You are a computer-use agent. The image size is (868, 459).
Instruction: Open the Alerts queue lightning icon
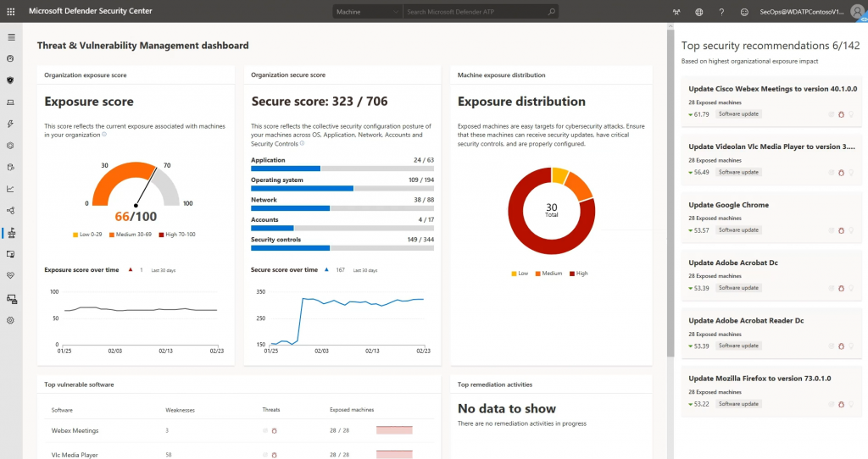tap(10, 124)
